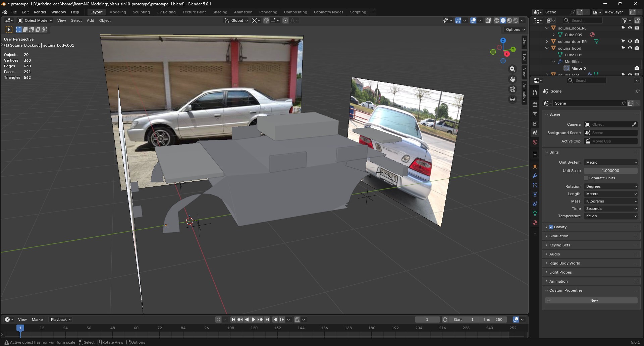
Task: Toggle selectability of soluna_hood
Action: pyautogui.click(x=623, y=48)
